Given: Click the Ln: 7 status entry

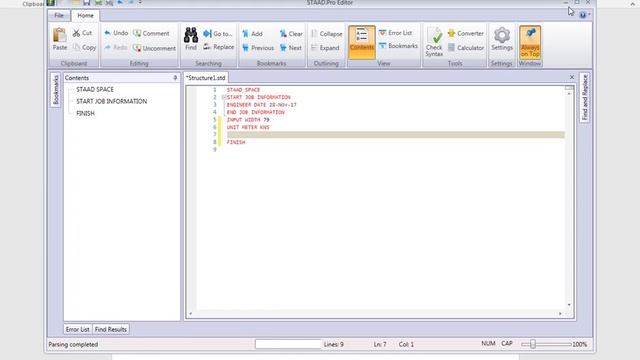Looking at the screenshot, I should click(380, 344).
